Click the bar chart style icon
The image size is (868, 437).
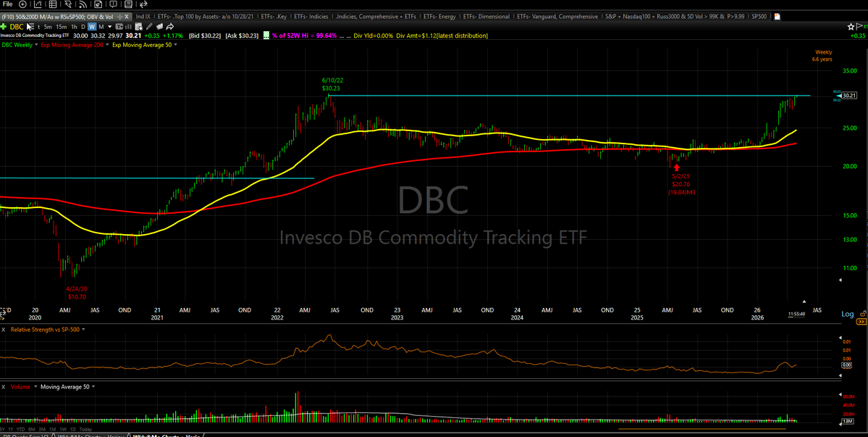tap(128, 27)
